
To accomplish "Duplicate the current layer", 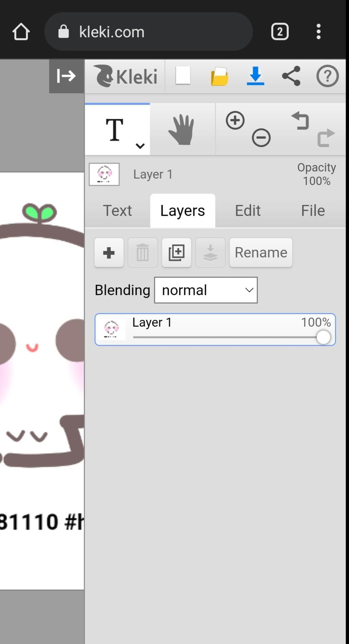I will tap(177, 252).
